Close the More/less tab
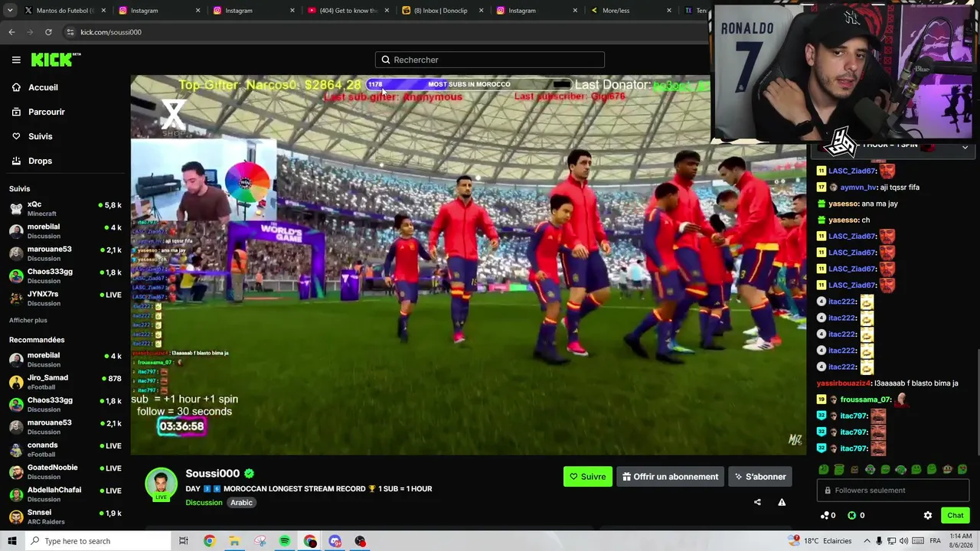Image resolution: width=980 pixels, height=551 pixels. click(x=668, y=11)
